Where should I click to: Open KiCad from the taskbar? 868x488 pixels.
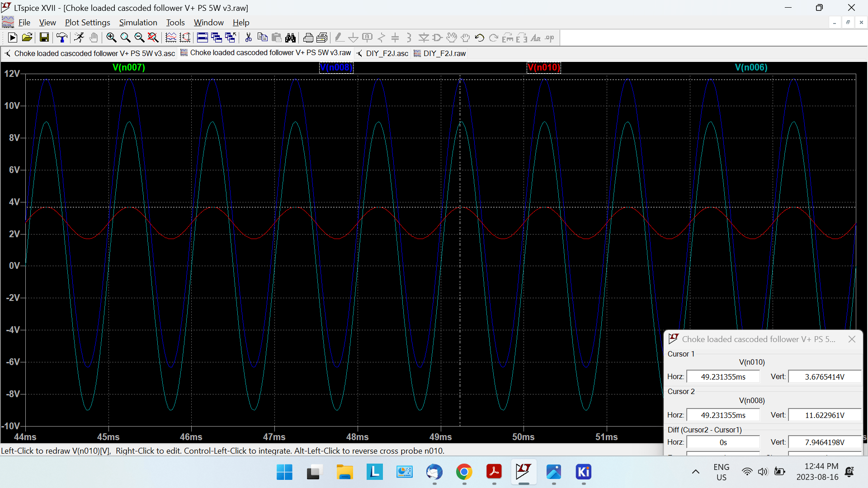point(584,472)
